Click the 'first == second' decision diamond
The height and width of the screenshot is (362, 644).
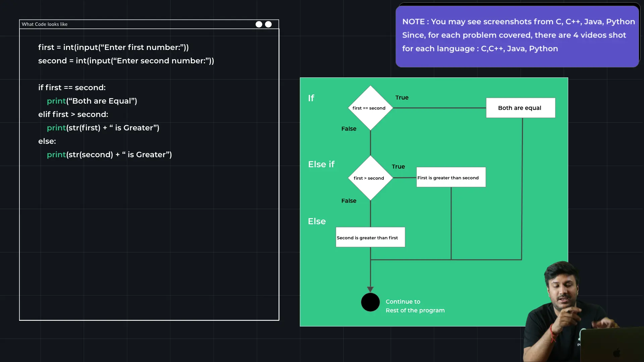(370, 108)
